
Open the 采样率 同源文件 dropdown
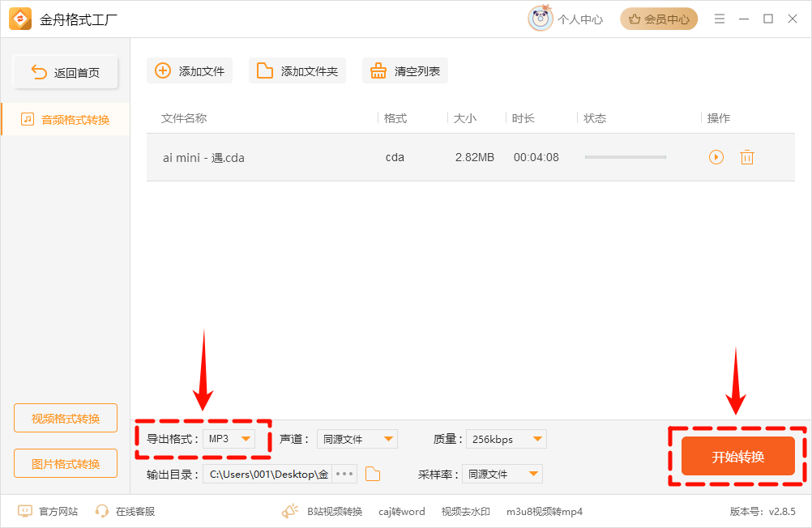(x=502, y=474)
